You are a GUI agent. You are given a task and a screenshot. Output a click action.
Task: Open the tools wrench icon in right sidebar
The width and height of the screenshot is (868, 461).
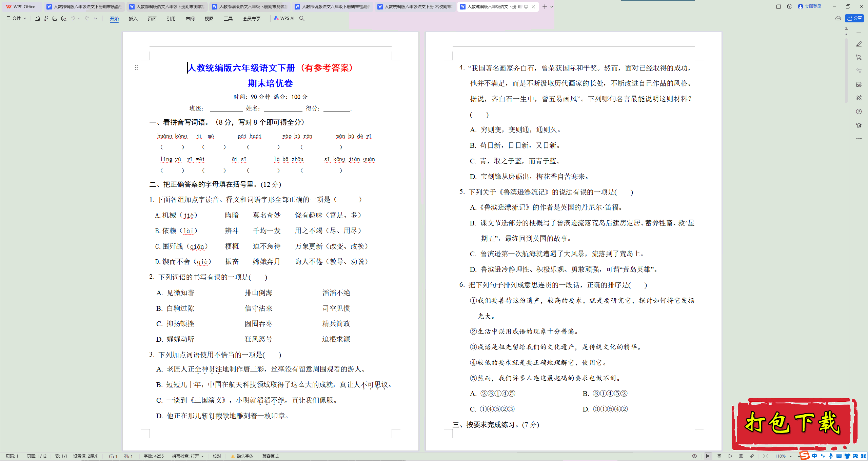click(x=859, y=98)
